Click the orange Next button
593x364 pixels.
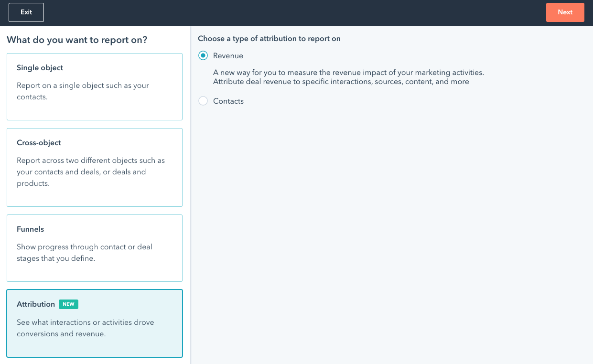click(565, 12)
